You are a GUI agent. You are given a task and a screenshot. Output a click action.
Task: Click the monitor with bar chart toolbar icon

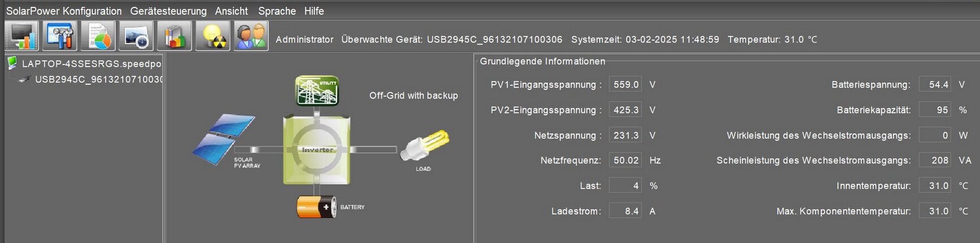click(x=21, y=36)
